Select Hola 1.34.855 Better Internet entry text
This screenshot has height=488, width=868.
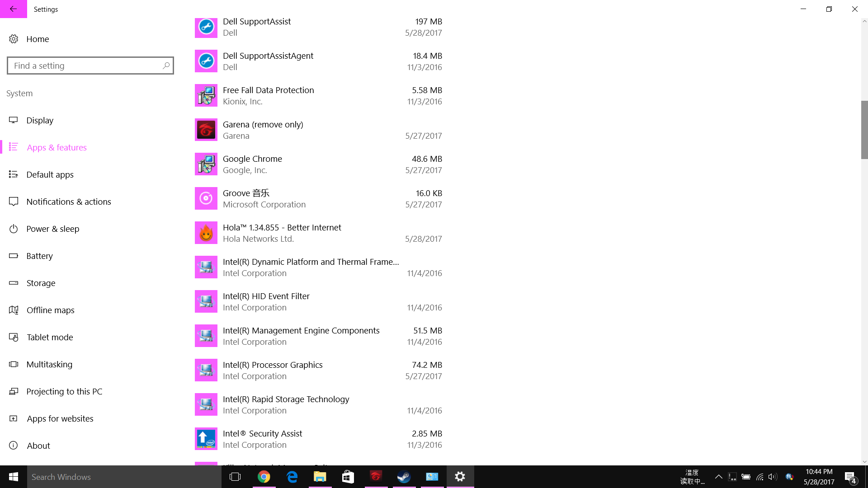point(282,227)
